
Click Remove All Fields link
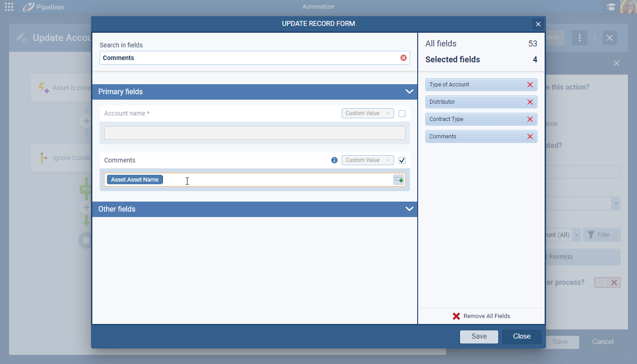point(481,316)
